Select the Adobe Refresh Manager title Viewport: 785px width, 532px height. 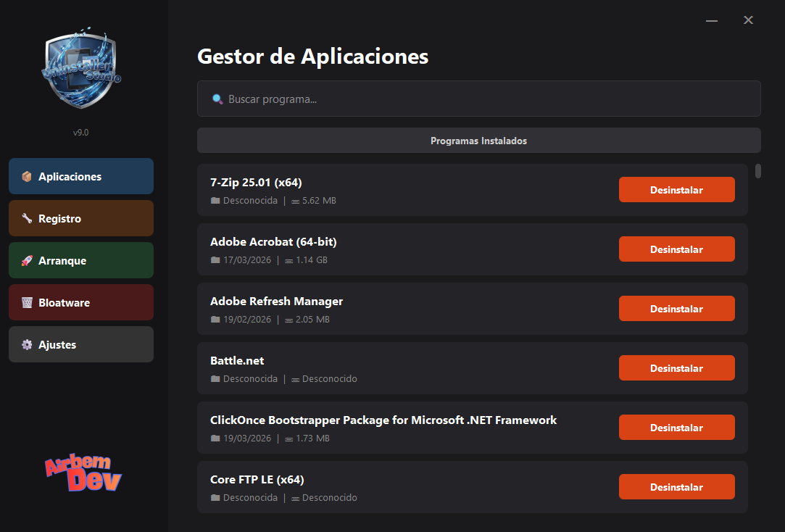coord(276,302)
